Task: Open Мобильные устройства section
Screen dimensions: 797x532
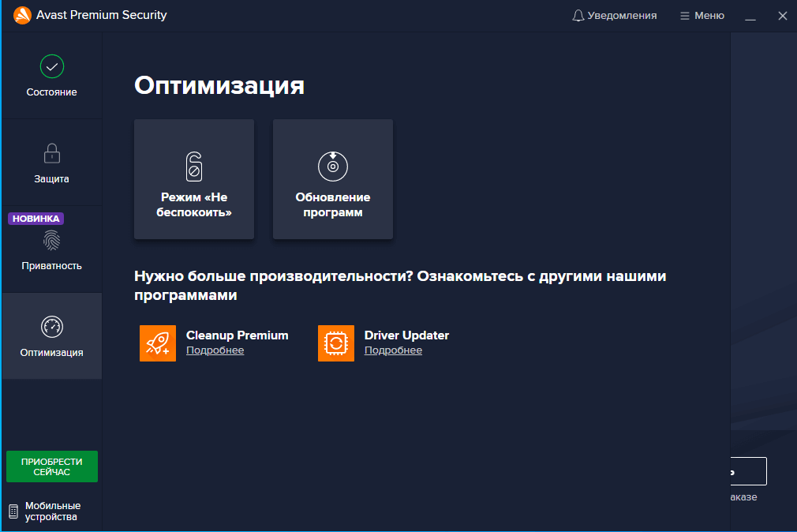Action: coord(45,511)
